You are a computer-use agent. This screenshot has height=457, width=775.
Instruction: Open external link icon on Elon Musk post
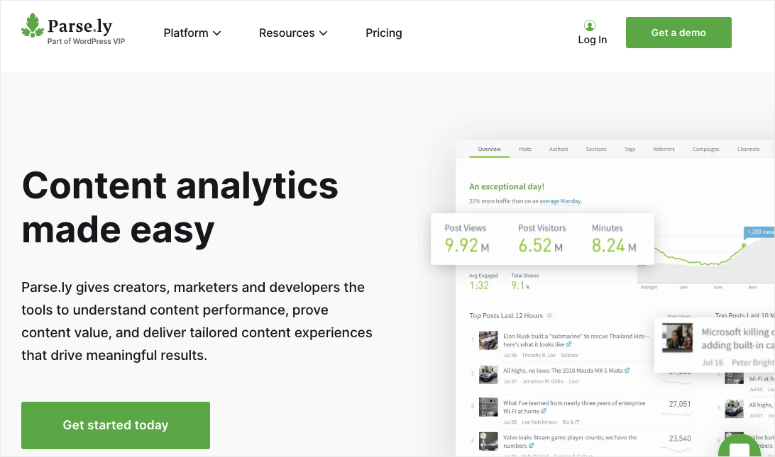(568, 344)
